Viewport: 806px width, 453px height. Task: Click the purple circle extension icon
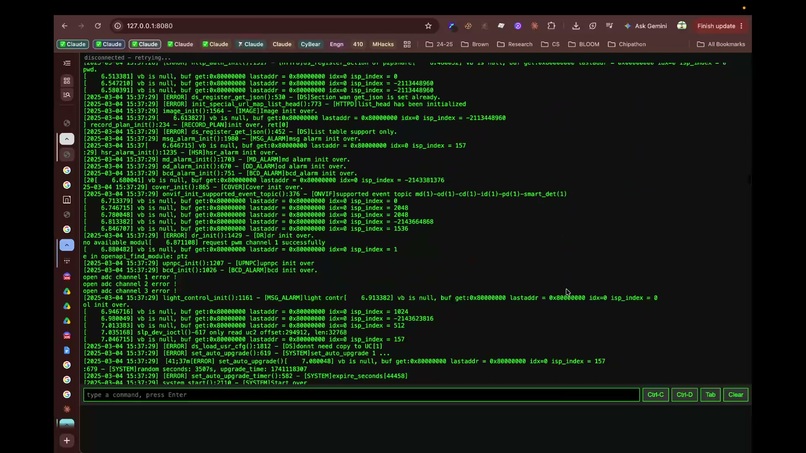click(518, 26)
